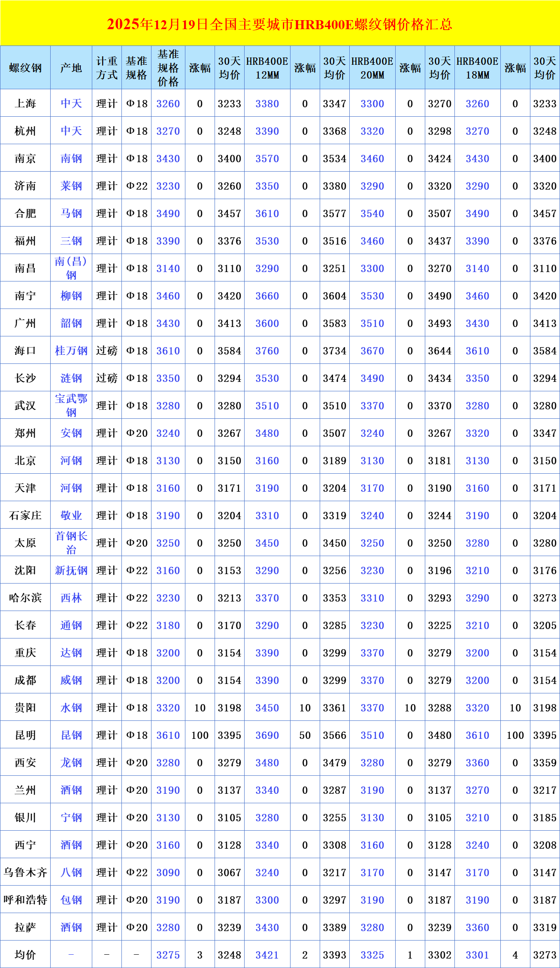This screenshot has width=560, height=968.
Task: Open the 莱钢 producer link
Action: (71, 186)
